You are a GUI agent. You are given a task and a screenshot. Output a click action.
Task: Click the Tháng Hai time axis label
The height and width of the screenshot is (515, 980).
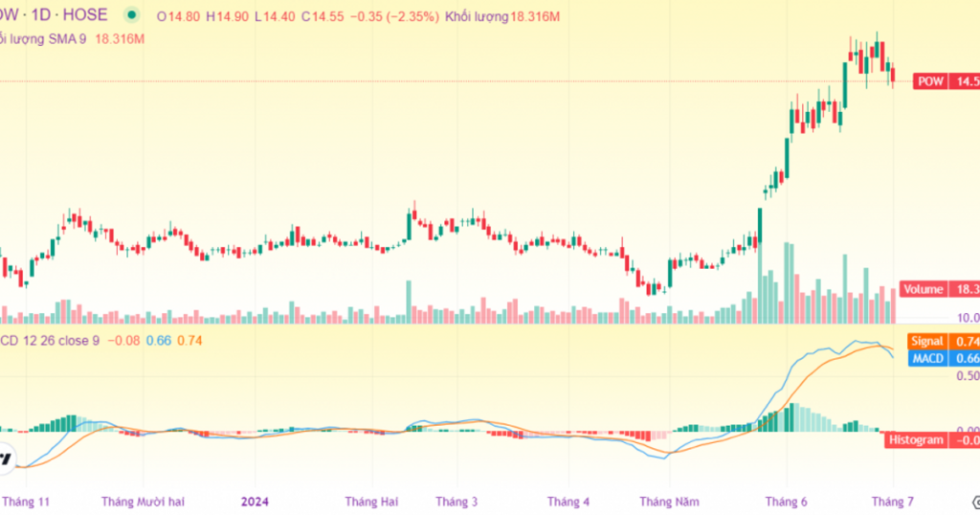371,502
